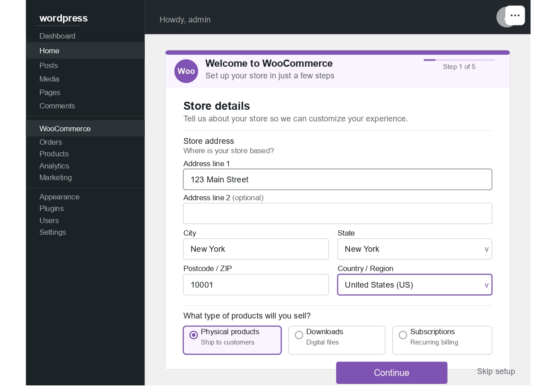Open the Country / Region dropdown
The width and height of the screenshot is (556, 392).
415,285
